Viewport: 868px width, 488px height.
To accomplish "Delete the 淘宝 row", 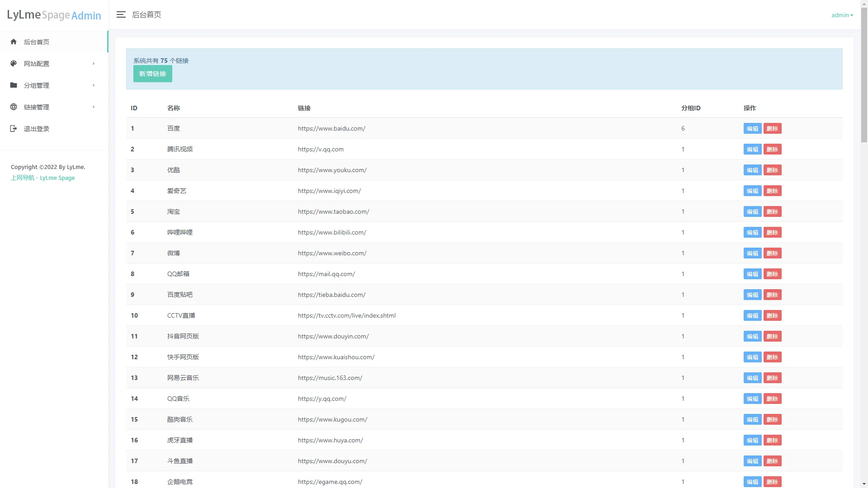I will tap(772, 211).
